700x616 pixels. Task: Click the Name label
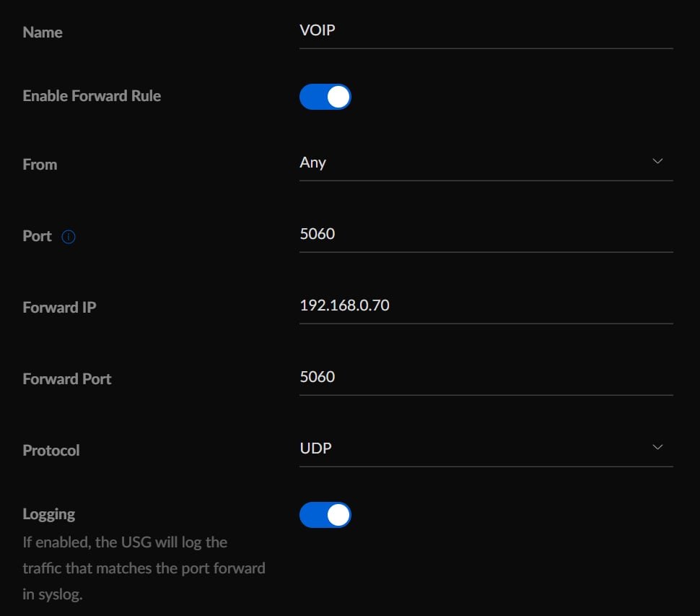(43, 32)
